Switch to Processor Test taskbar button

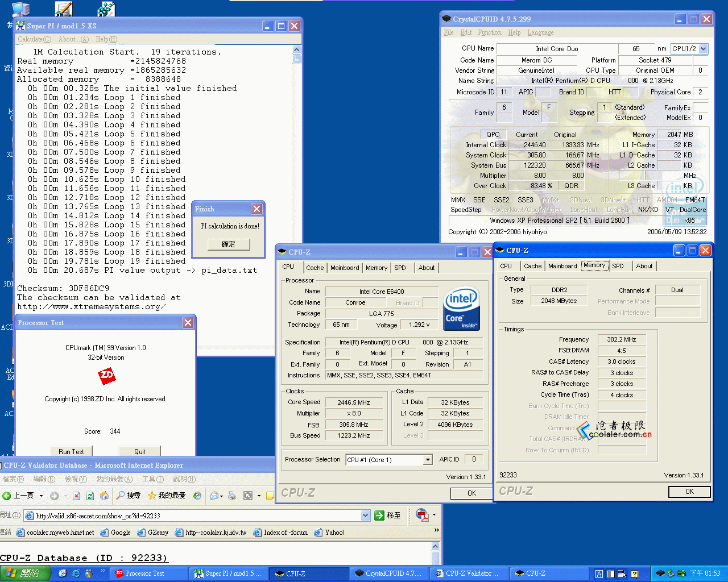(150, 573)
